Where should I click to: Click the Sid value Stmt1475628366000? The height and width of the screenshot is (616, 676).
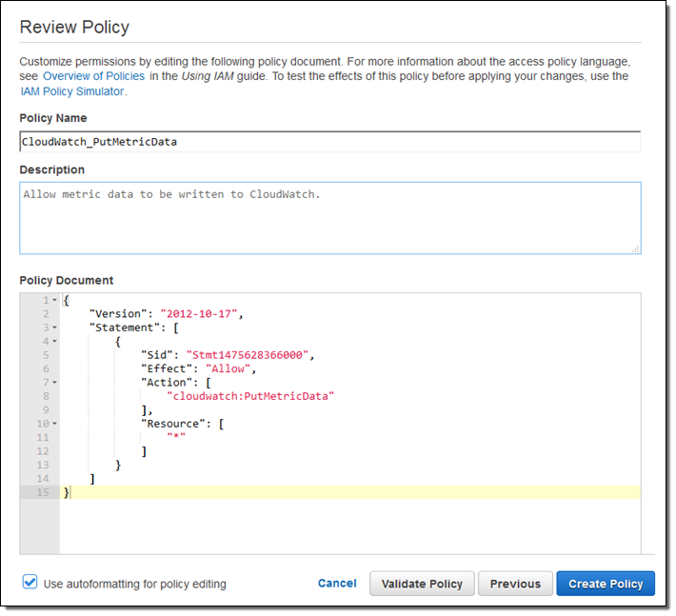point(249,355)
